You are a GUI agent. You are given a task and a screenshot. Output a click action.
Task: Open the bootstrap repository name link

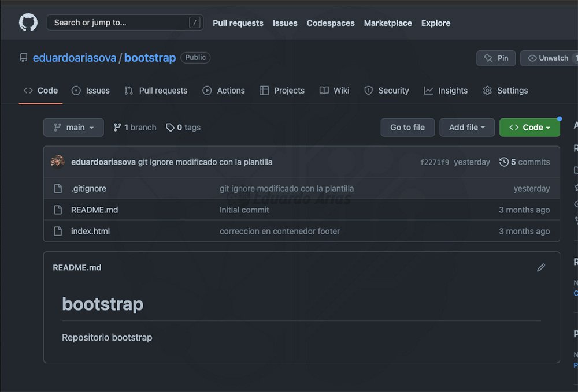coord(150,58)
